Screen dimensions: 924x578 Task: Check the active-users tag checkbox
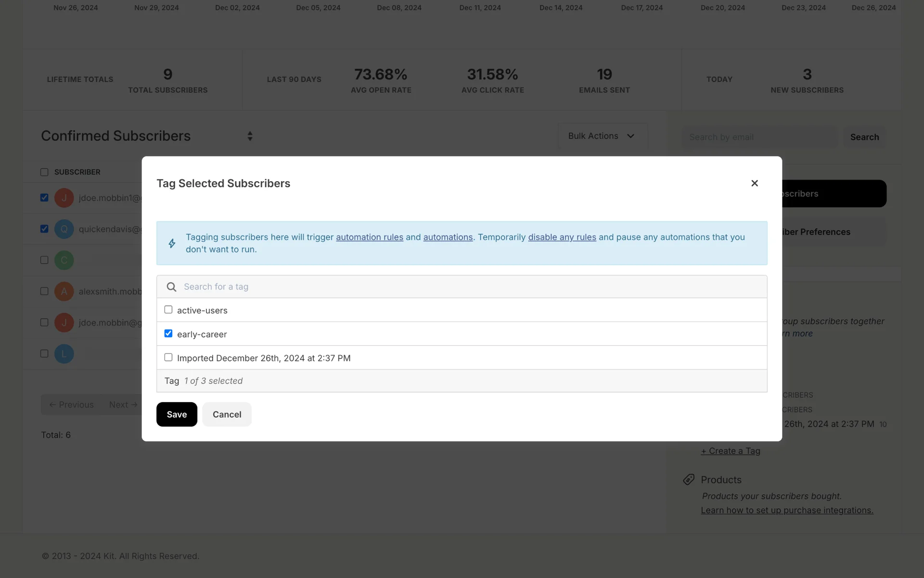168,310
